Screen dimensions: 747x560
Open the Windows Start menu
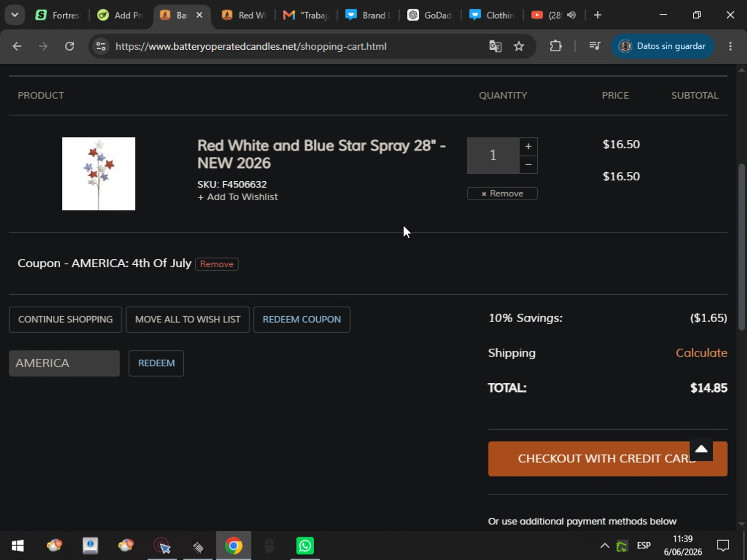[17, 546]
